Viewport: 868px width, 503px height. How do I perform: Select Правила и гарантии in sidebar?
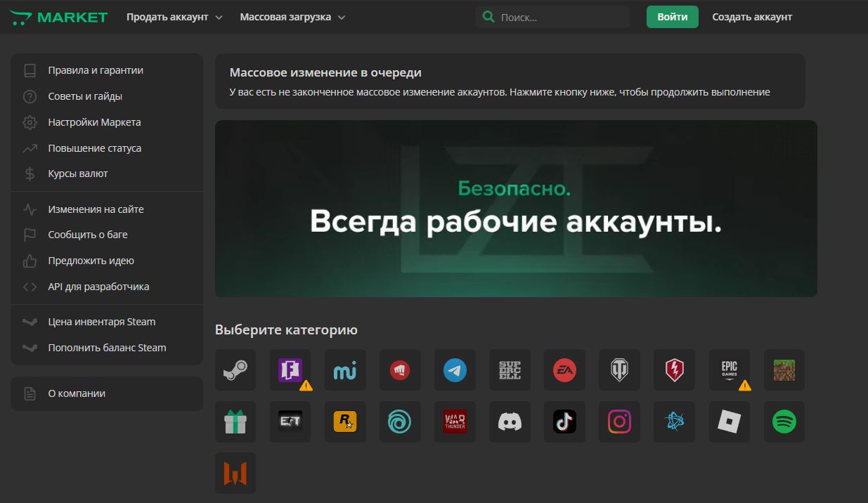[94, 70]
